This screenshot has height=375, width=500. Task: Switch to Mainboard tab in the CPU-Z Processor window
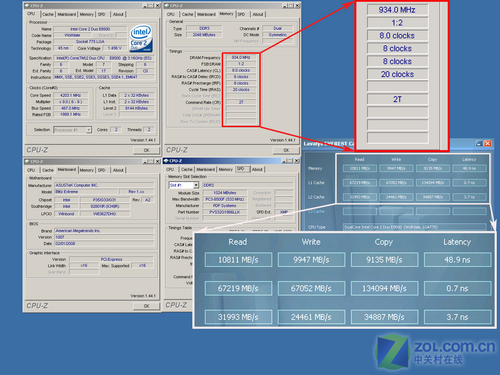(67, 14)
